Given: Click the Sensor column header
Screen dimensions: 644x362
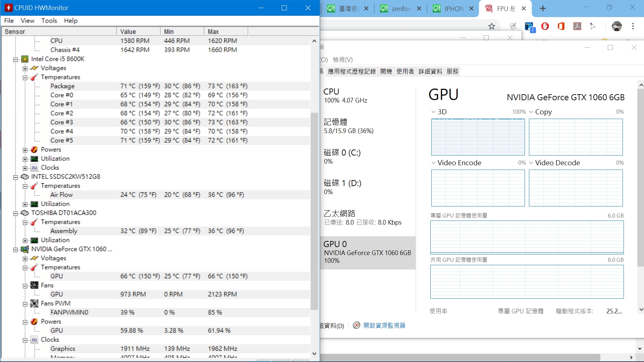Looking at the screenshot, I should [x=59, y=32].
